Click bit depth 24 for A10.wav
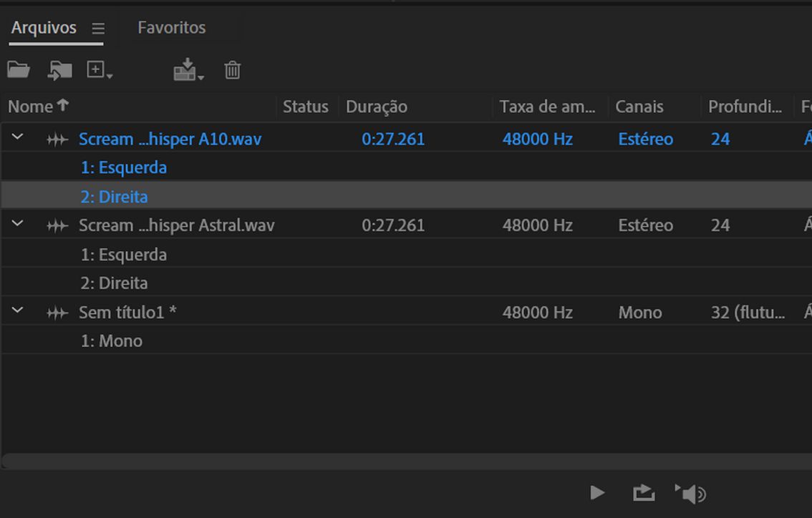This screenshot has width=812, height=518. tap(720, 139)
